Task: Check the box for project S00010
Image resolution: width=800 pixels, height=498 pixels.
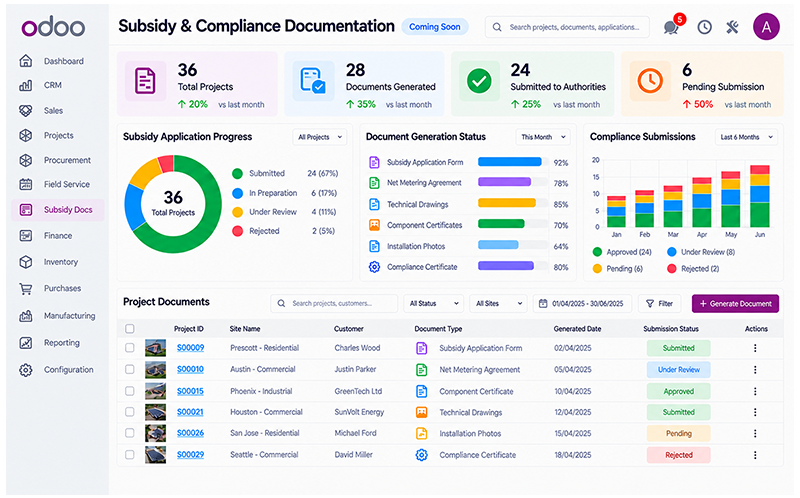Action: (130, 369)
